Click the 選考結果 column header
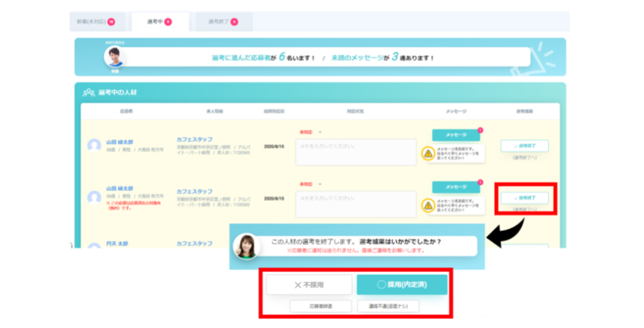644x328 pixels. pyautogui.click(x=524, y=111)
